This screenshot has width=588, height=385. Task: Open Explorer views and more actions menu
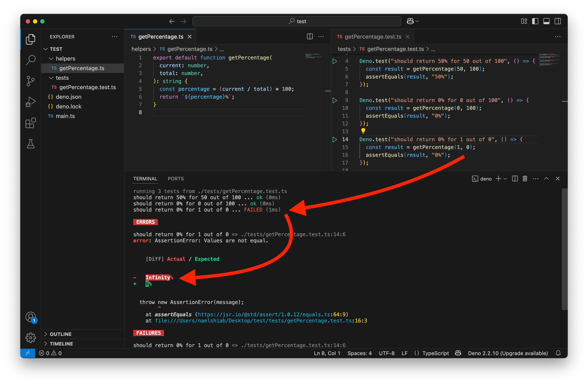pos(115,37)
